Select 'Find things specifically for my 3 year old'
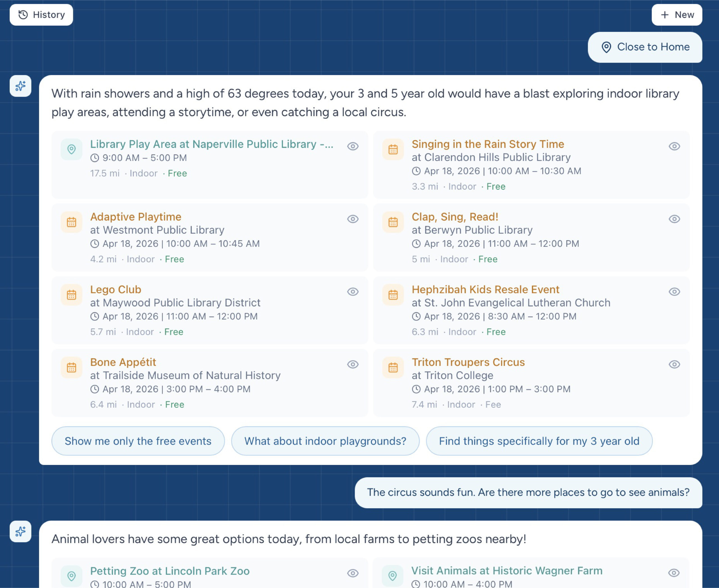Image resolution: width=719 pixels, height=588 pixels. coord(539,441)
